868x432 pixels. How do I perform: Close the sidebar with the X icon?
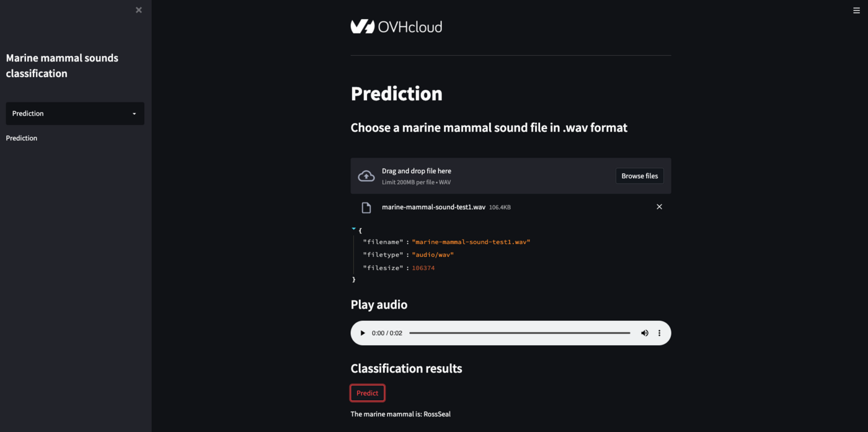click(139, 10)
